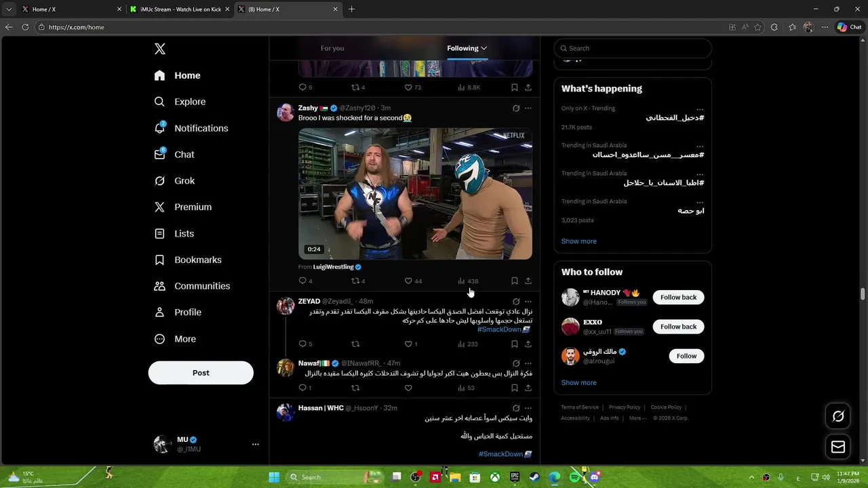The image size is (868, 488).
Task: Open Grok icon on Hassan's post
Action: coord(516,408)
